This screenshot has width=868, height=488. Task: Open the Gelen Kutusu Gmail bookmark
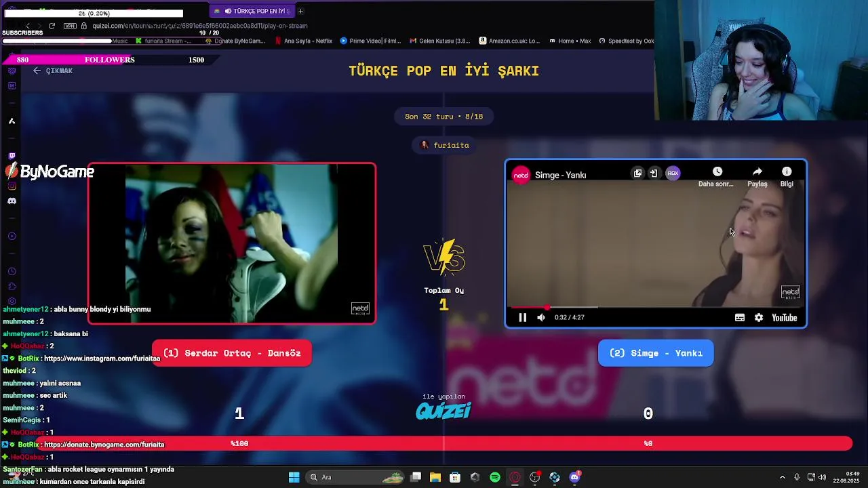tap(440, 41)
